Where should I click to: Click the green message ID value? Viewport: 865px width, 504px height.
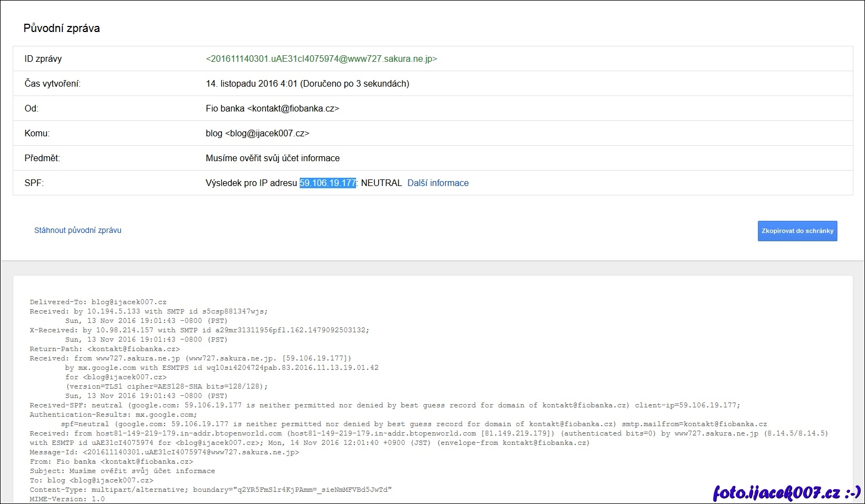pos(321,59)
